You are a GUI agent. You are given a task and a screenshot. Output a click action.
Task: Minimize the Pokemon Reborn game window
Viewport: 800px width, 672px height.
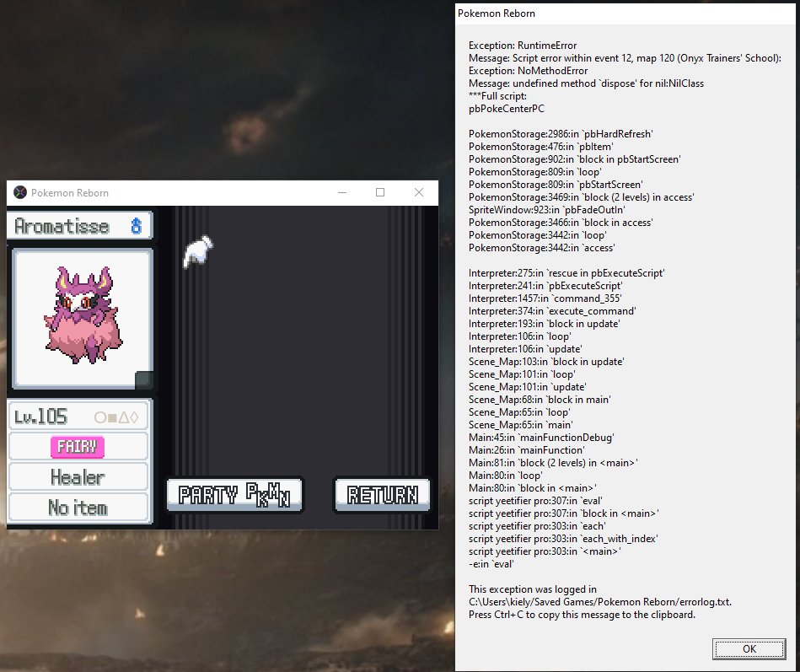pyautogui.click(x=342, y=192)
